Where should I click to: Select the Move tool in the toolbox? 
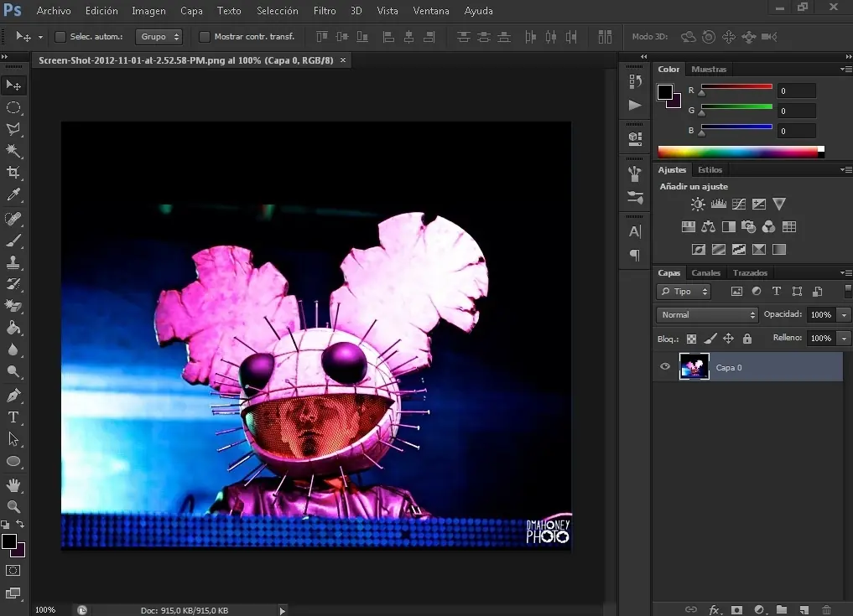pos(13,85)
